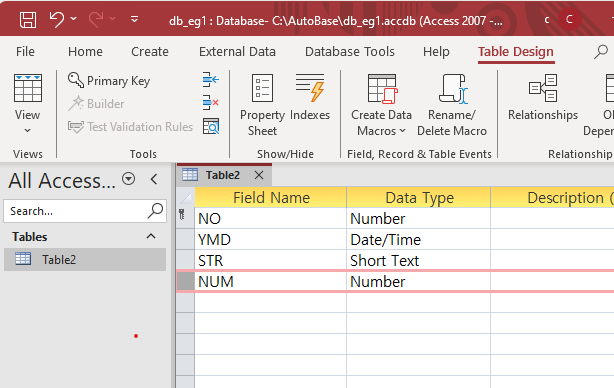
Task: Click the Modify Lookups icon
Action: click(211, 126)
